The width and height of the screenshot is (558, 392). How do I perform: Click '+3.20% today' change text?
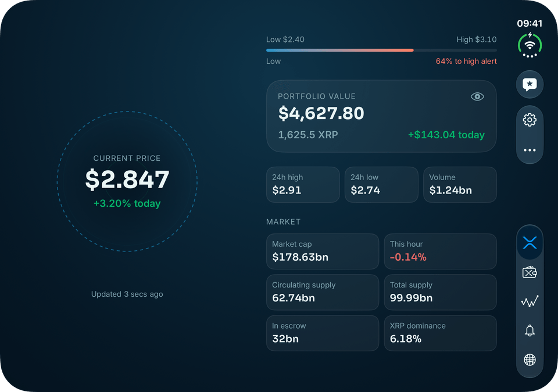pyautogui.click(x=127, y=203)
